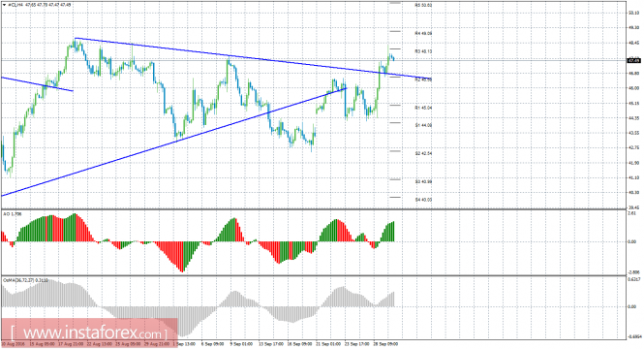Select the R3 48.13 pivot level label

(423, 51)
